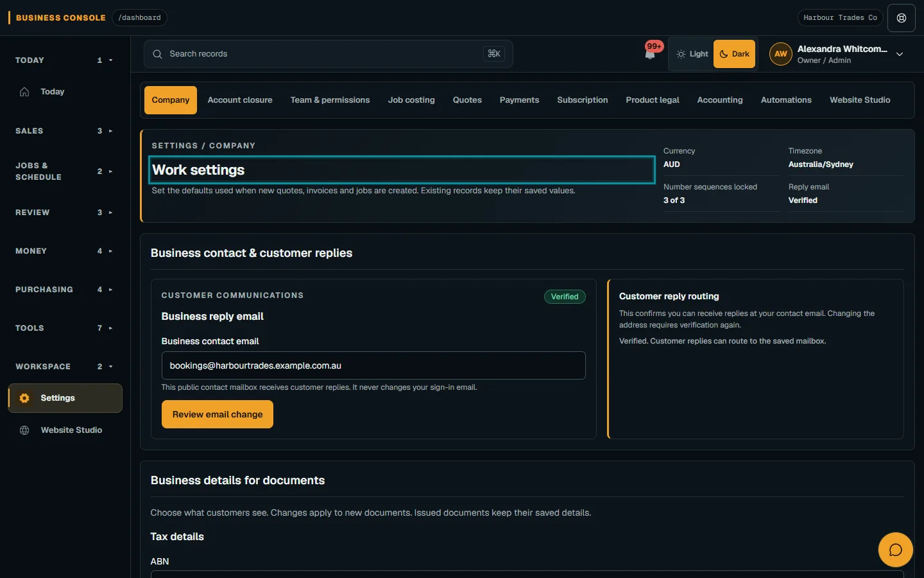Image resolution: width=924 pixels, height=578 pixels.
Task: Click the Verified status badge
Action: 565,297
